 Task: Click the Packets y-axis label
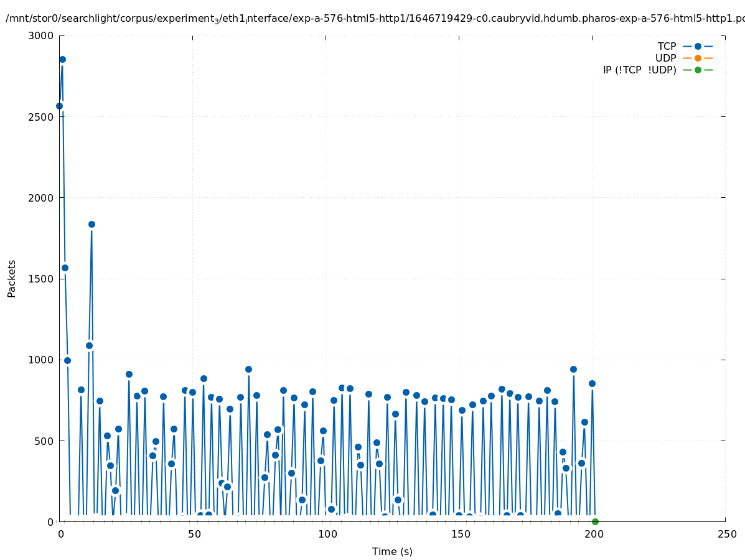point(12,279)
